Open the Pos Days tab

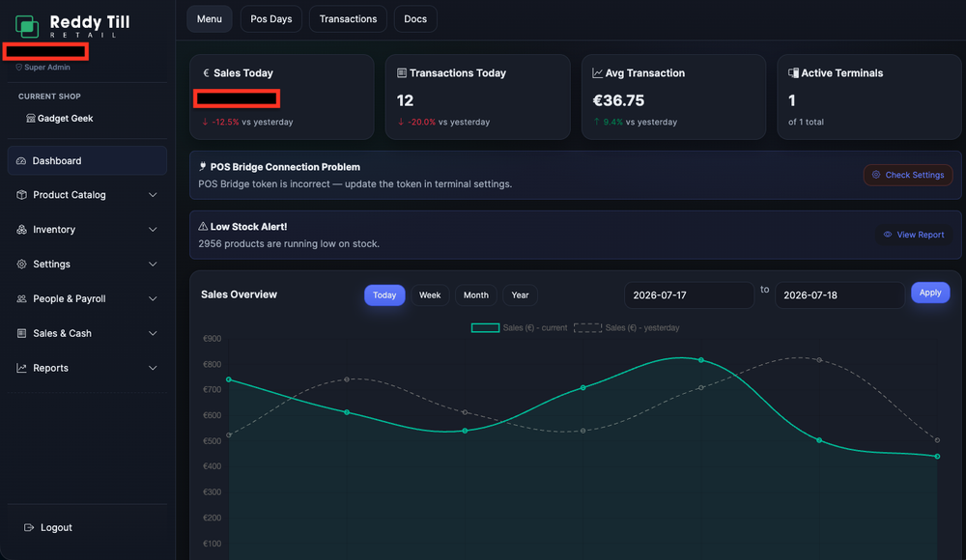coord(271,19)
